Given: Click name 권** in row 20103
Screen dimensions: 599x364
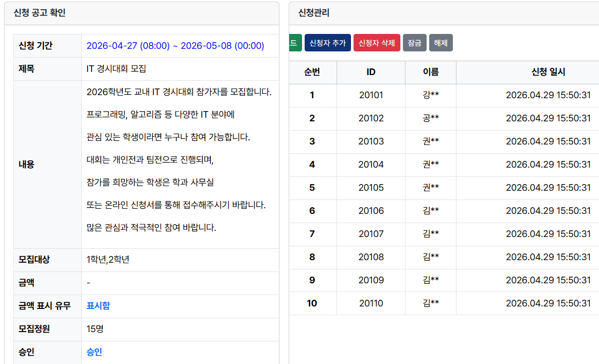Looking at the screenshot, I should pos(431,141).
